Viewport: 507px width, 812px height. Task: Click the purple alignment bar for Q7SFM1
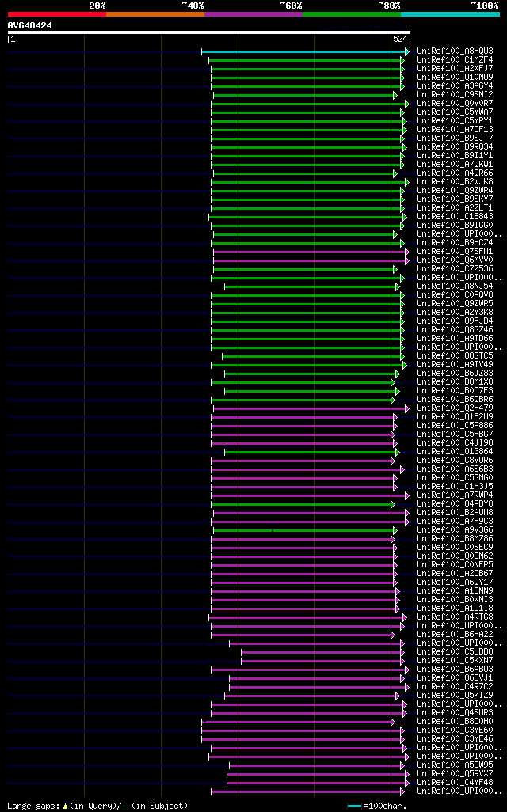tap(311, 252)
